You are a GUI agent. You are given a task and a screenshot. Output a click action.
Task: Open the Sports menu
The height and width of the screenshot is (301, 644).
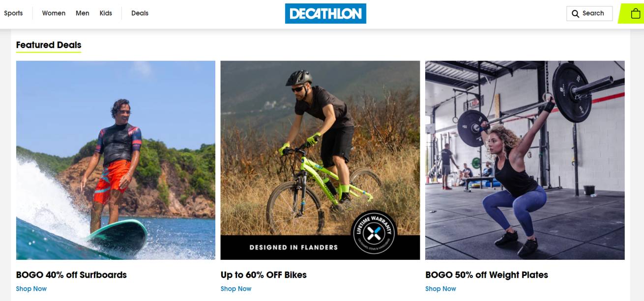(x=13, y=13)
